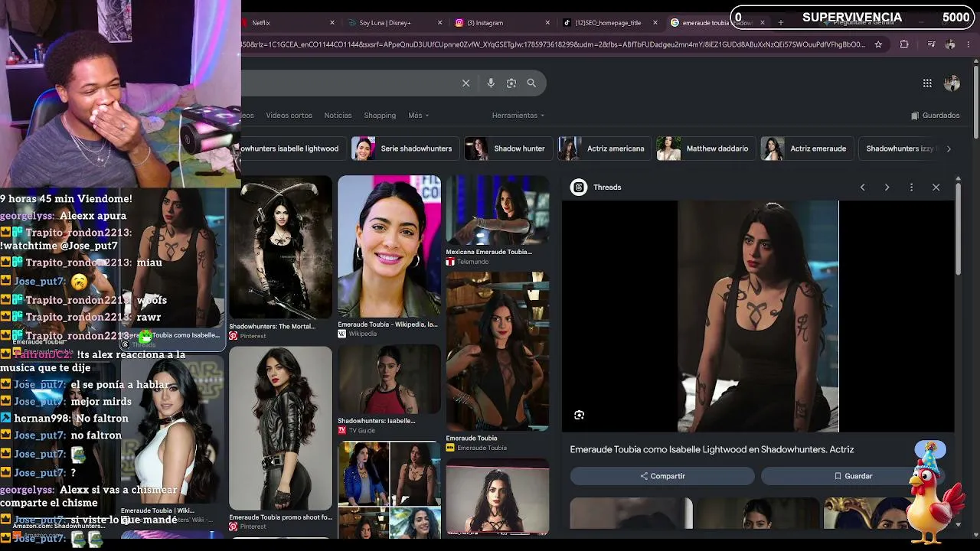
Task: Select the Noticias search filter
Action: [338, 116]
